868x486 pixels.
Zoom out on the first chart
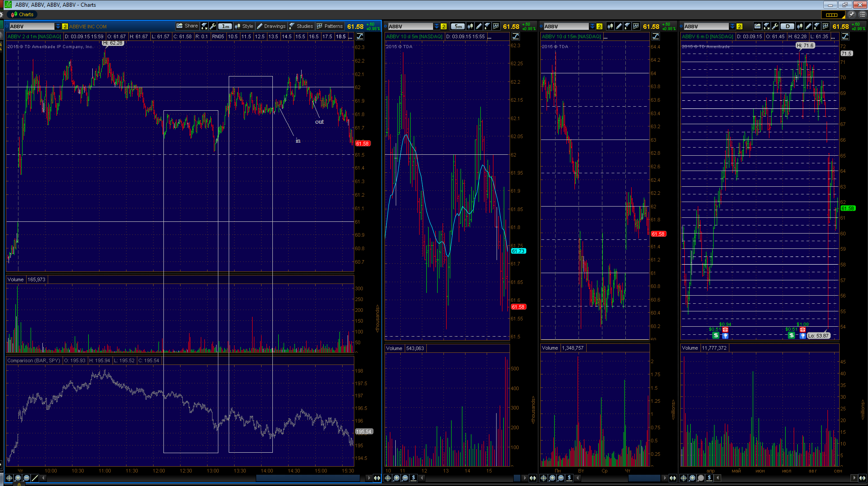[27, 478]
